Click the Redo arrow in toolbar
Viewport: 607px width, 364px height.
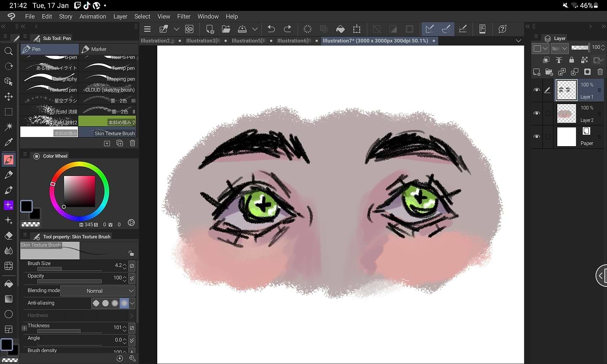(x=287, y=29)
